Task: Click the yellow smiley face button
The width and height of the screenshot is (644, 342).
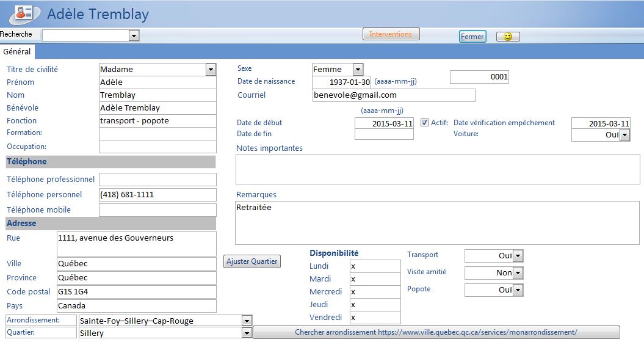Action: pos(508,37)
